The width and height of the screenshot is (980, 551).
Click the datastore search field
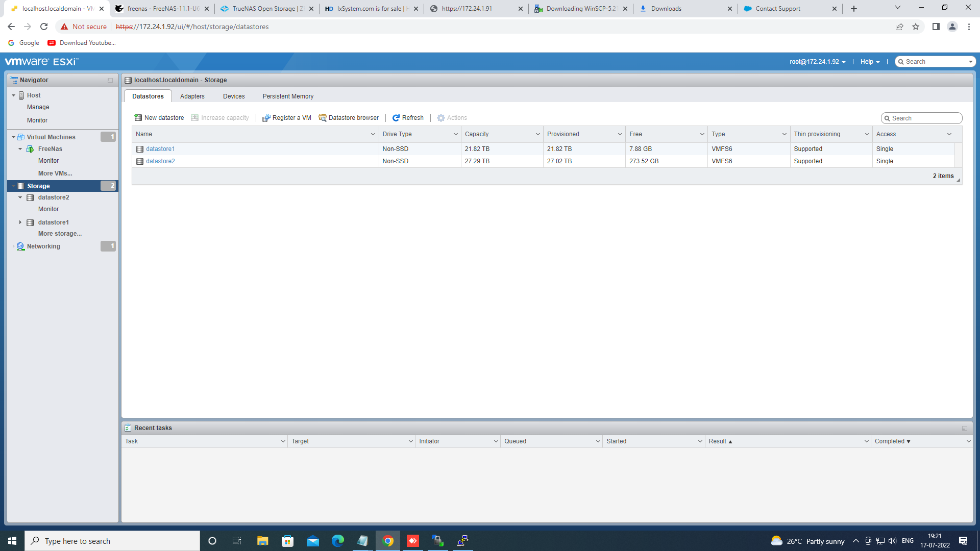922,118
